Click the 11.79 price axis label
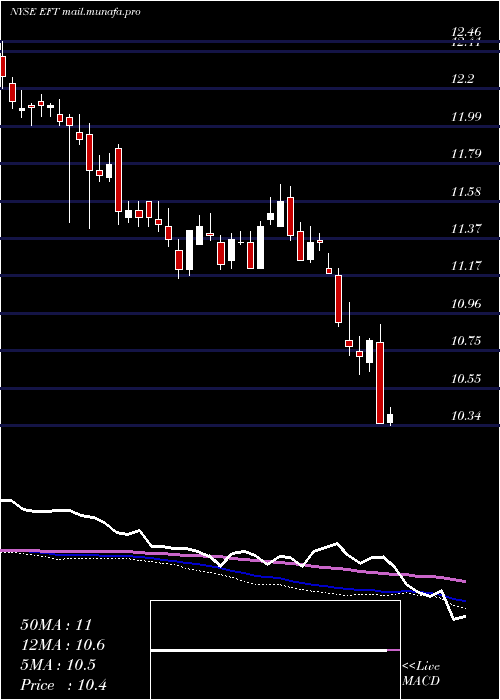The width and height of the screenshot is (500, 700). 466,154
